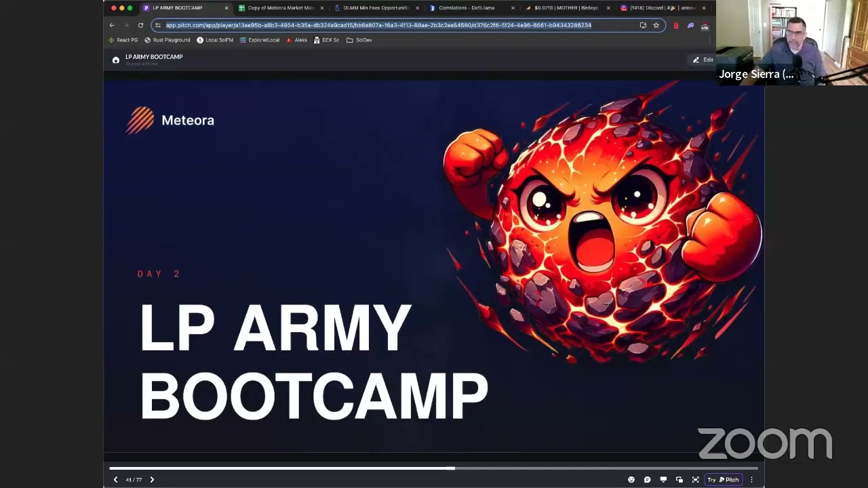The width and height of the screenshot is (868, 488).
Task: View site information icon in address bar
Action: click(158, 25)
